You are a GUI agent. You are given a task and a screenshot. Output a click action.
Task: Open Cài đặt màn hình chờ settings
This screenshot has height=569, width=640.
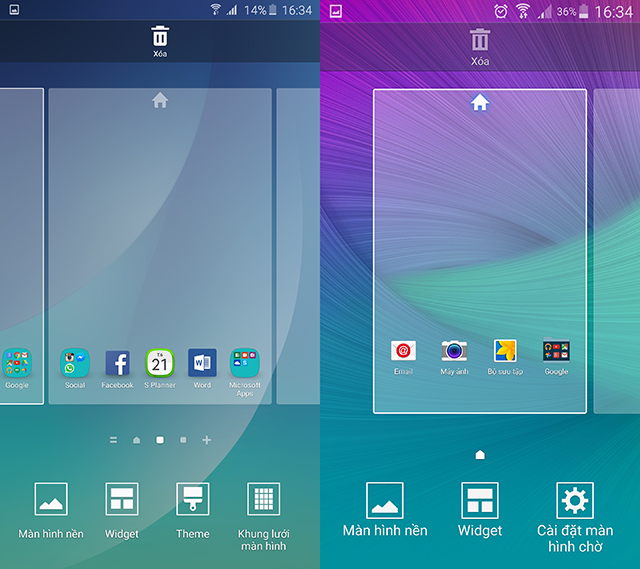point(575,517)
